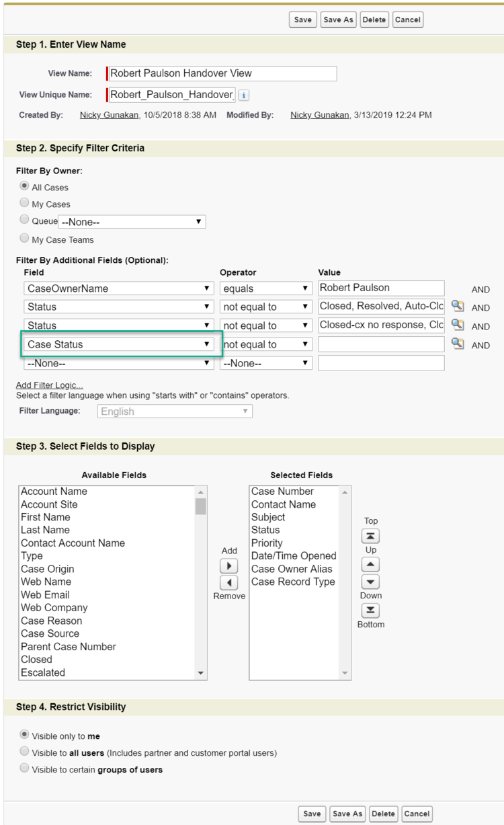Open lookup icon for Case Status filter row
This screenshot has height=825, width=504.
(x=457, y=344)
